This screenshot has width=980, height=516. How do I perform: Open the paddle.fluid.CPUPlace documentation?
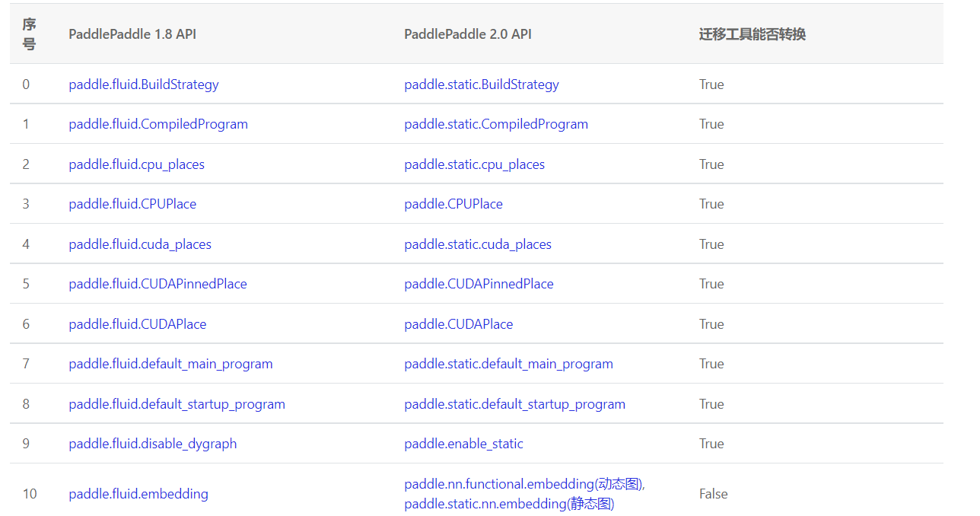tap(132, 204)
